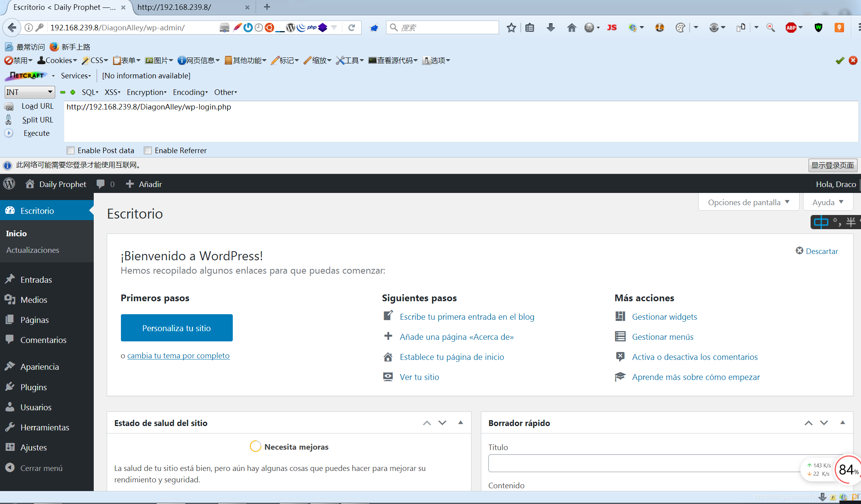This screenshot has width=861, height=504.
Task: Click the blue power icon in the address bar
Action: click(248, 28)
